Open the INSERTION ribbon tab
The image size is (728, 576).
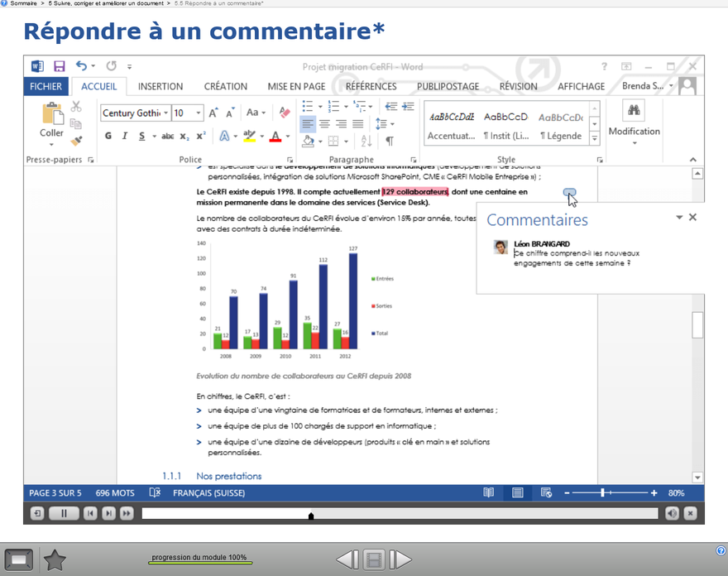pos(160,86)
